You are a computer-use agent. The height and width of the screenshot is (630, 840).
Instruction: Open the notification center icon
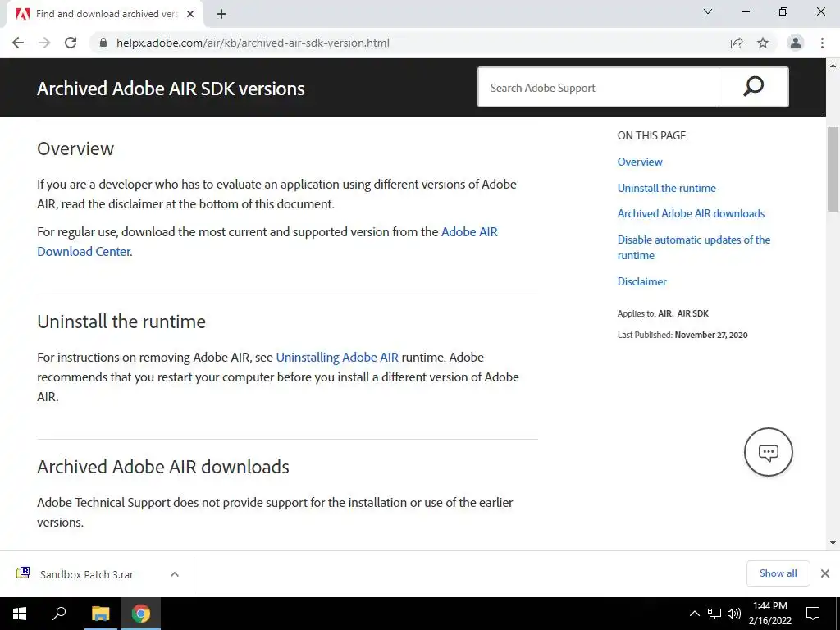click(813, 614)
